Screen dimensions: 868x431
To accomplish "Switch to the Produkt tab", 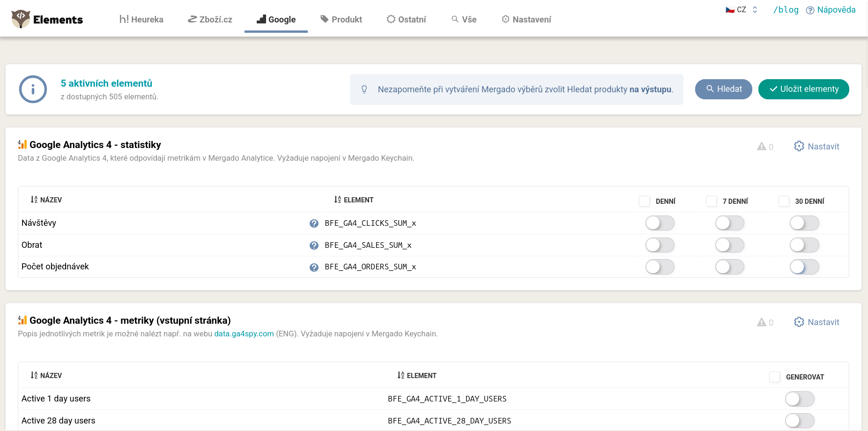I will pyautogui.click(x=341, y=19).
